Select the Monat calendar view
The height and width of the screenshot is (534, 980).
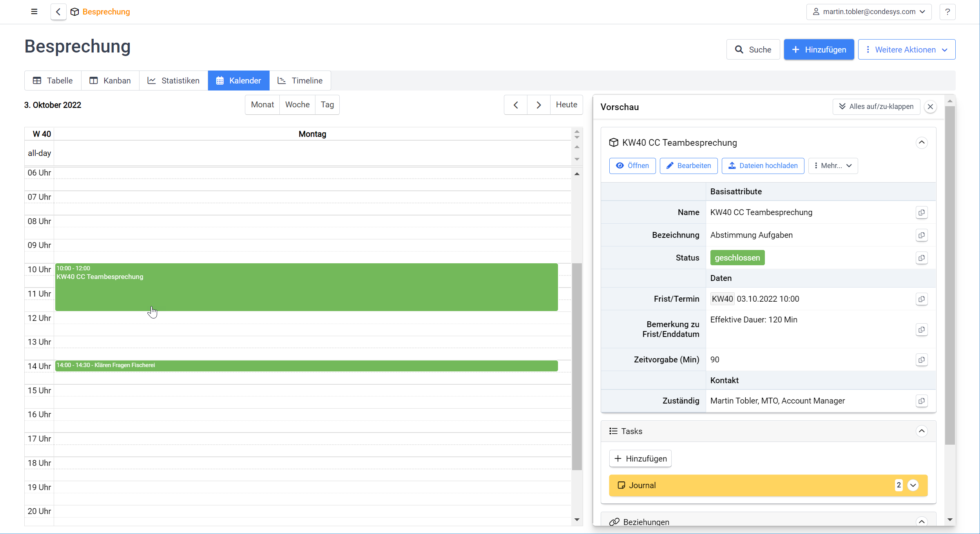[x=262, y=105]
